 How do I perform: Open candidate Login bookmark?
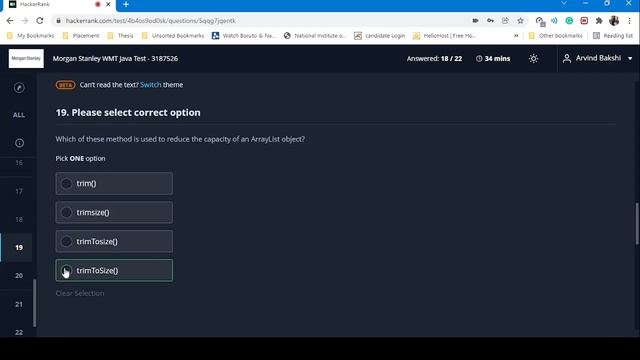point(380,36)
